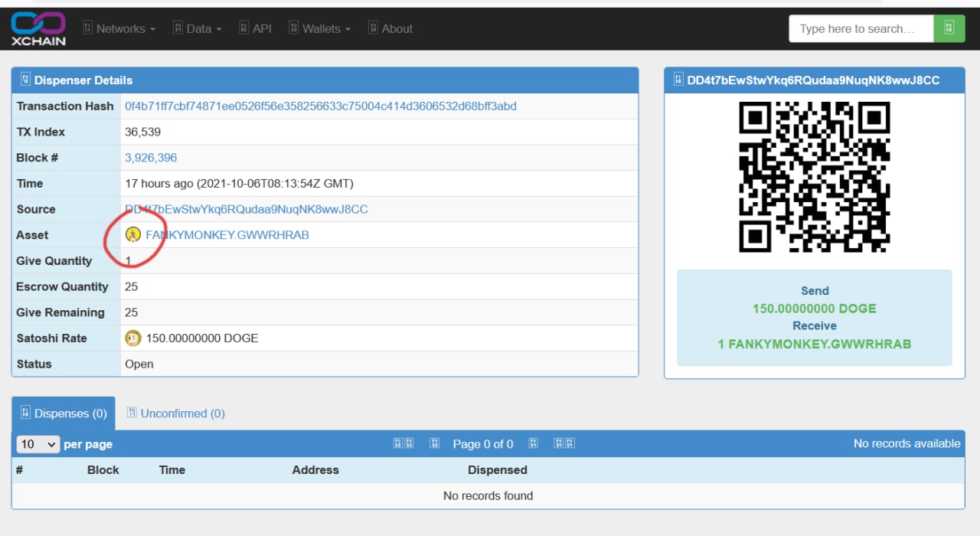Click the icon beside the DD4t7bEw… address header
Image resolution: width=980 pixels, height=536 pixels.
(x=678, y=80)
